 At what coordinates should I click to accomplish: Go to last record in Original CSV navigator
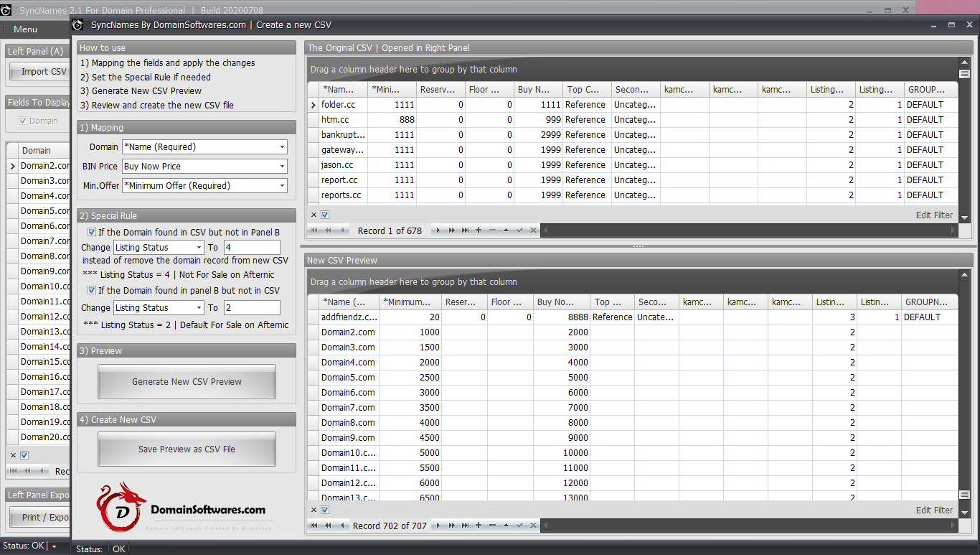tap(466, 230)
